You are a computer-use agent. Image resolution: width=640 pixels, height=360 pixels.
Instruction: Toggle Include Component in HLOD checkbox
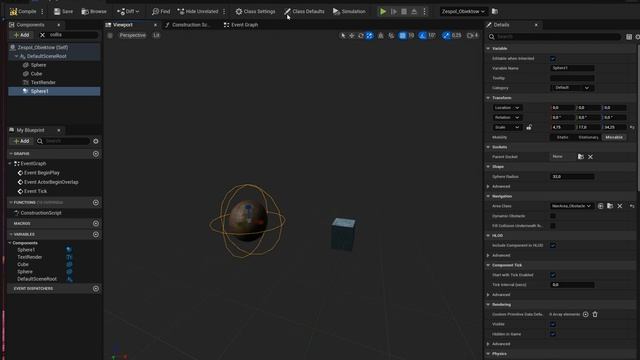(553, 245)
